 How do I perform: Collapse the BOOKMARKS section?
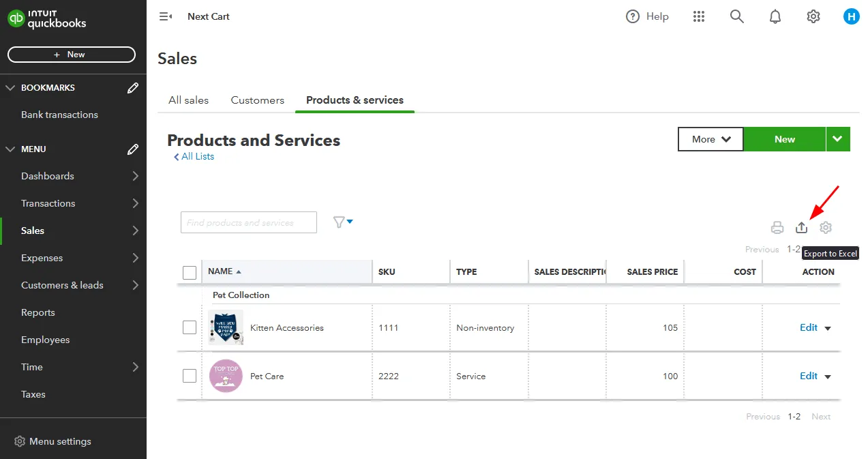point(10,88)
